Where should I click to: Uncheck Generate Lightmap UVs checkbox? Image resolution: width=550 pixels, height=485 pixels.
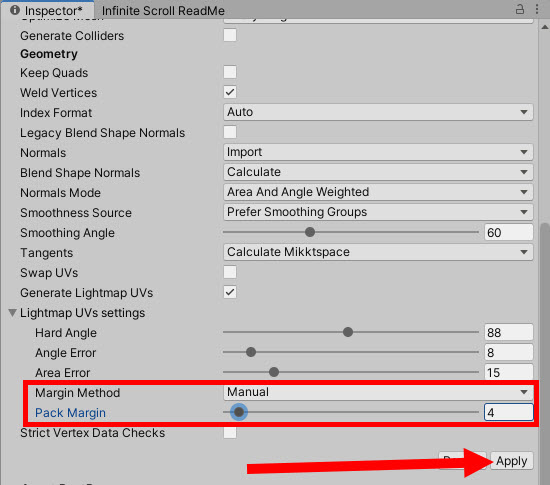click(230, 292)
